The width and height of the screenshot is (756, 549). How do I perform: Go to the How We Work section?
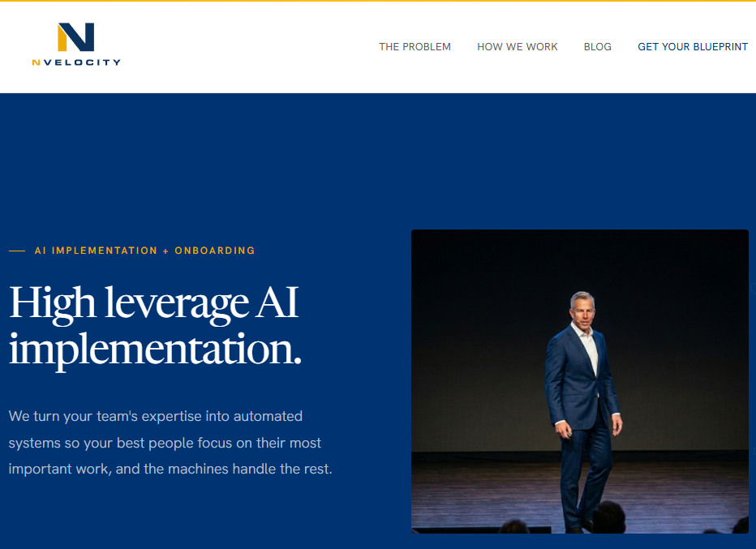[517, 47]
